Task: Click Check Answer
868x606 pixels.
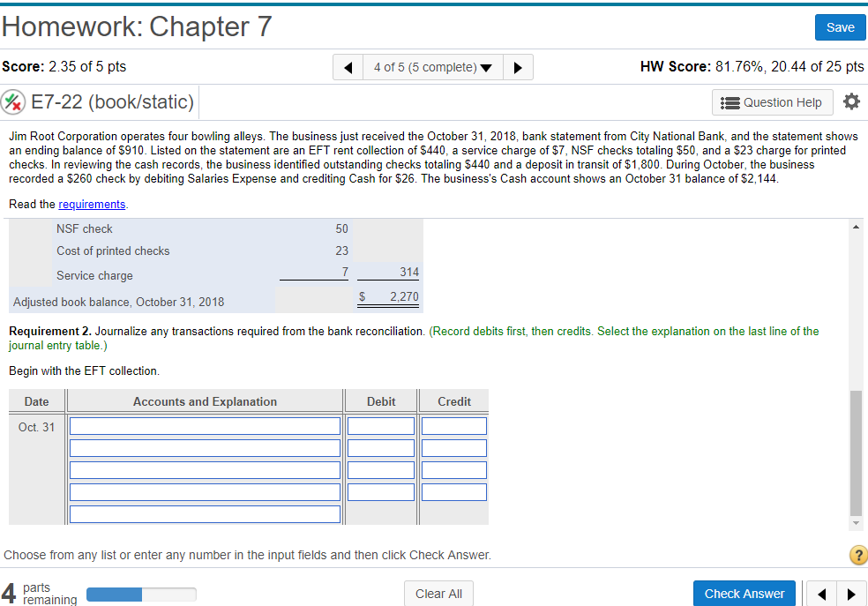Action: [x=744, y=593]
